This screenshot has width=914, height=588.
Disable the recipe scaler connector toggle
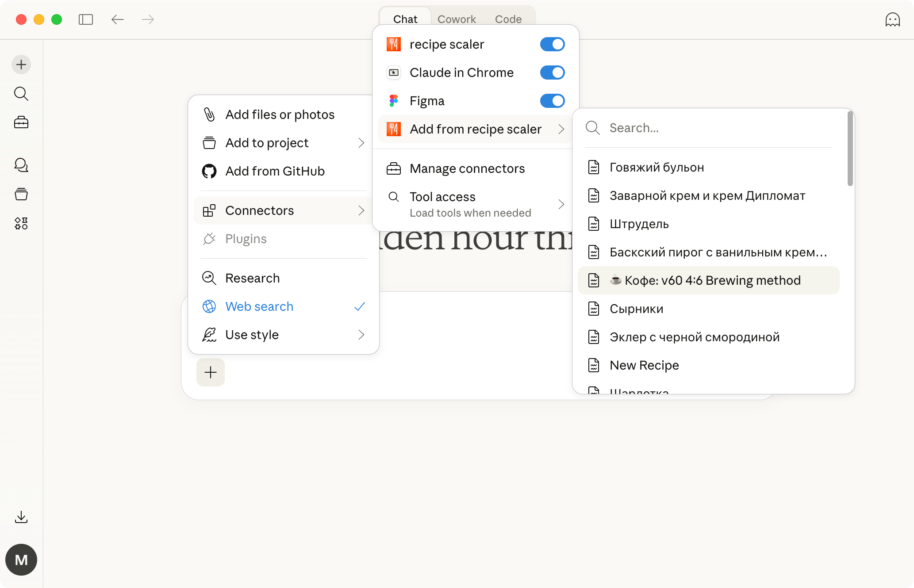click(552, 44)
